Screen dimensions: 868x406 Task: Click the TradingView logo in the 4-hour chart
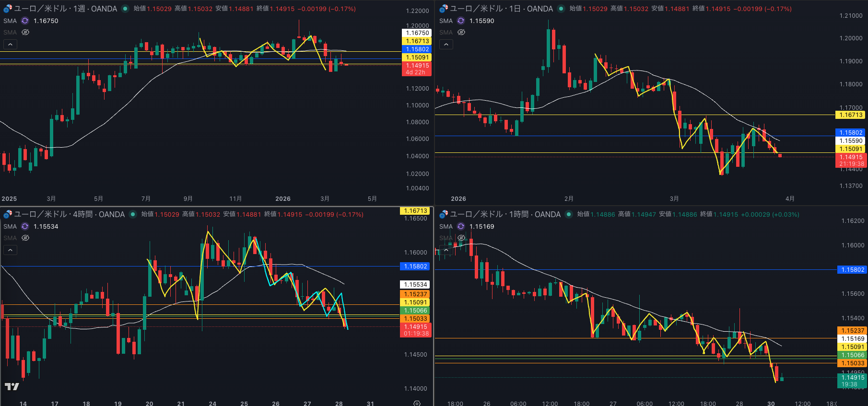12,386
